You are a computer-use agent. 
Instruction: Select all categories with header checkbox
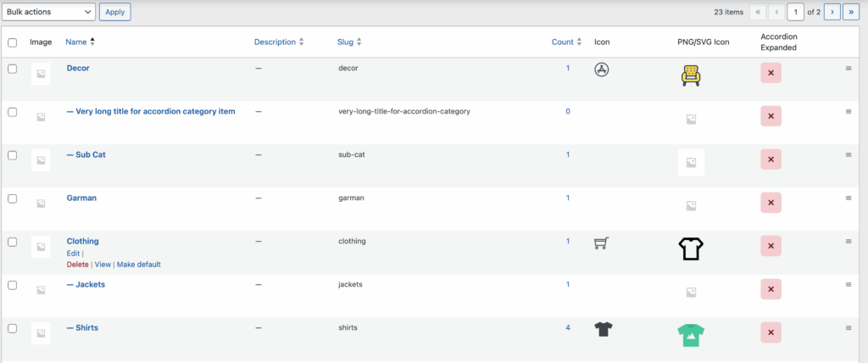[13, 42]
